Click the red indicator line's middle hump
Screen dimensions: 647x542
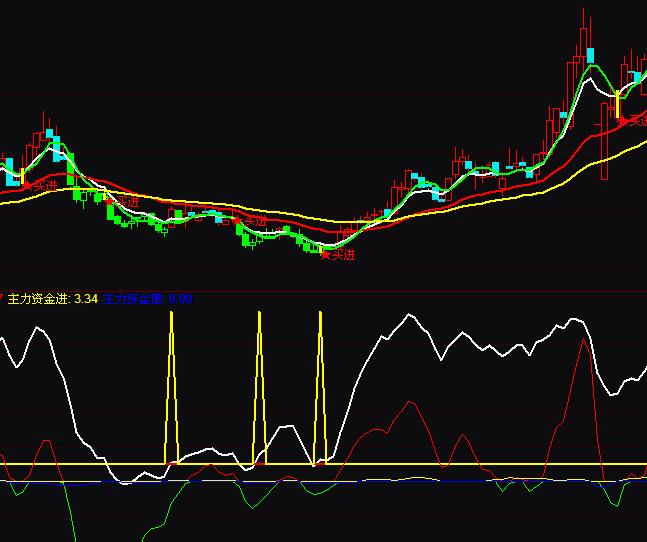(407, 403)
